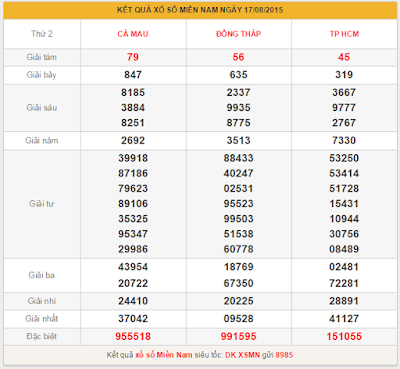Viewport: 400px width, 369px height.
Task: Click the number 847
Action: point(133,75)
